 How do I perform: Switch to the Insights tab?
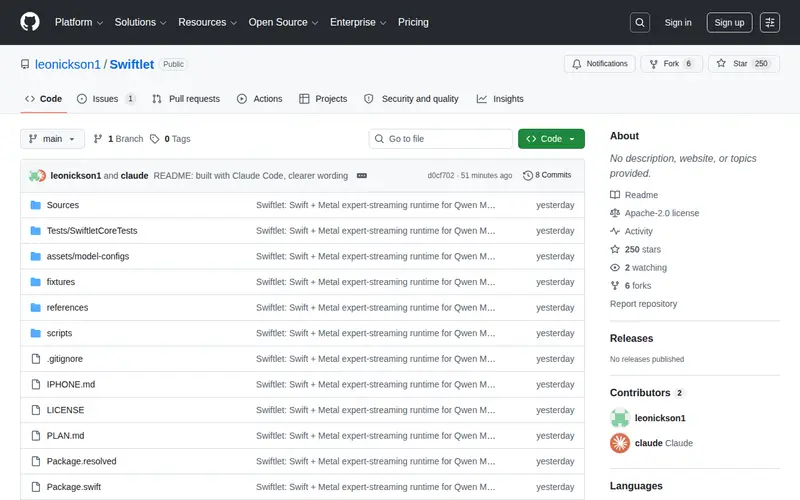tap(501, 99)
